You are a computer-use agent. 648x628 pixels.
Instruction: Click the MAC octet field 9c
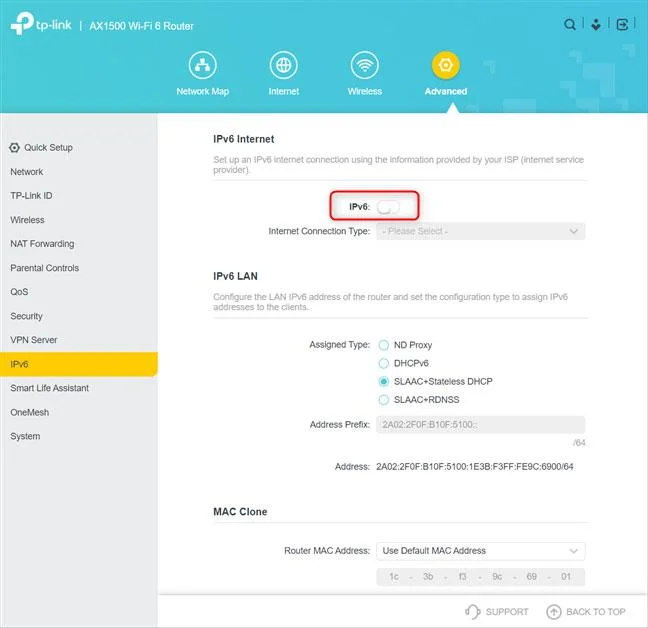coord(497,576)
